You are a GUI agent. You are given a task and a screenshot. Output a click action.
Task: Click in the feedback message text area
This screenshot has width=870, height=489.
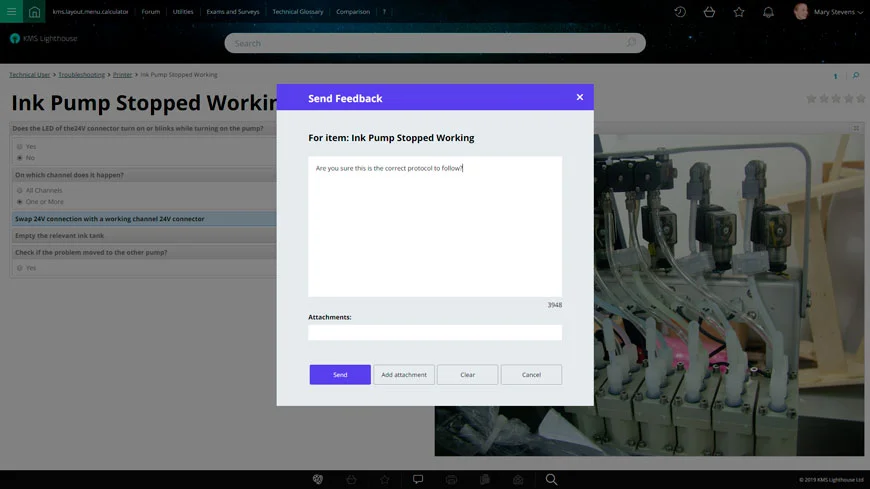[x=435, y=226]
